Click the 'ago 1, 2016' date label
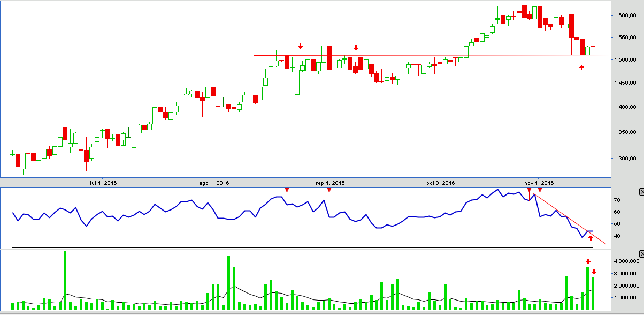This screenshot has width=644, height=315. pos(214,183)
